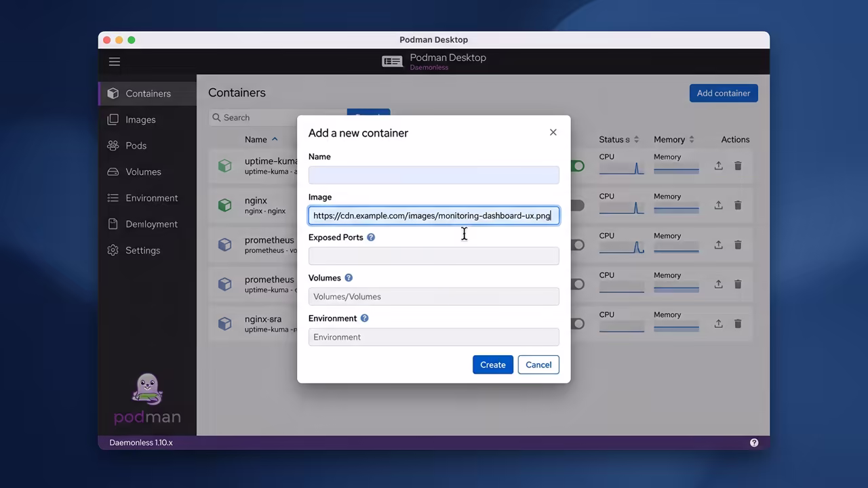Open help icon beside Exposed Ports

tap(371, 237)
